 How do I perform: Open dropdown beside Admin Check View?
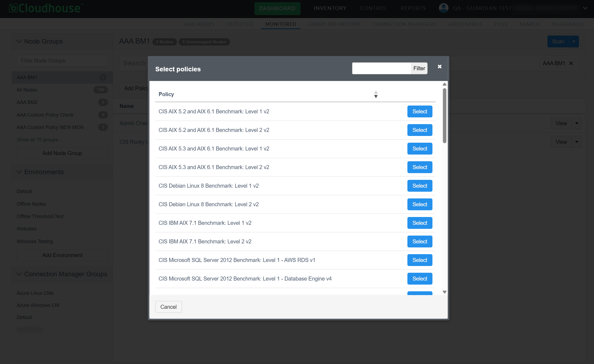click(x=577, y=123)
